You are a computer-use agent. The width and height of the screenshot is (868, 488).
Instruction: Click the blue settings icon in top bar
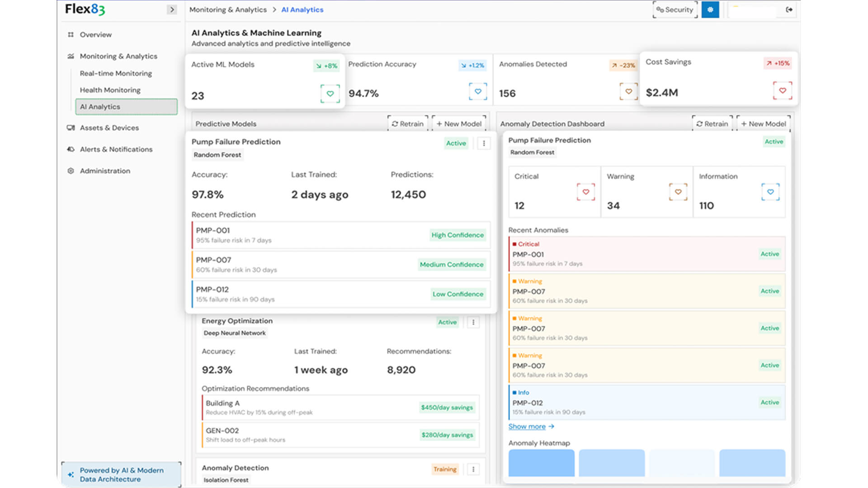tap(710, 9)
